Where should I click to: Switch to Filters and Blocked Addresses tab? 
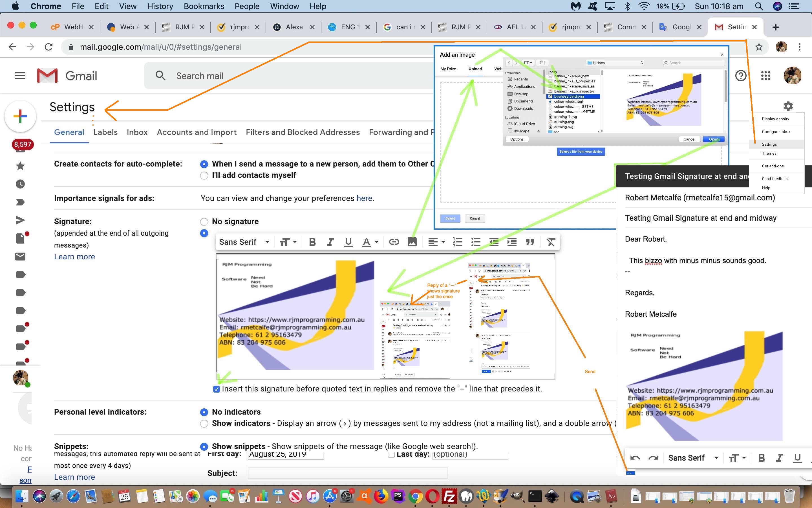pyautogui.click(x=303, y=132)
